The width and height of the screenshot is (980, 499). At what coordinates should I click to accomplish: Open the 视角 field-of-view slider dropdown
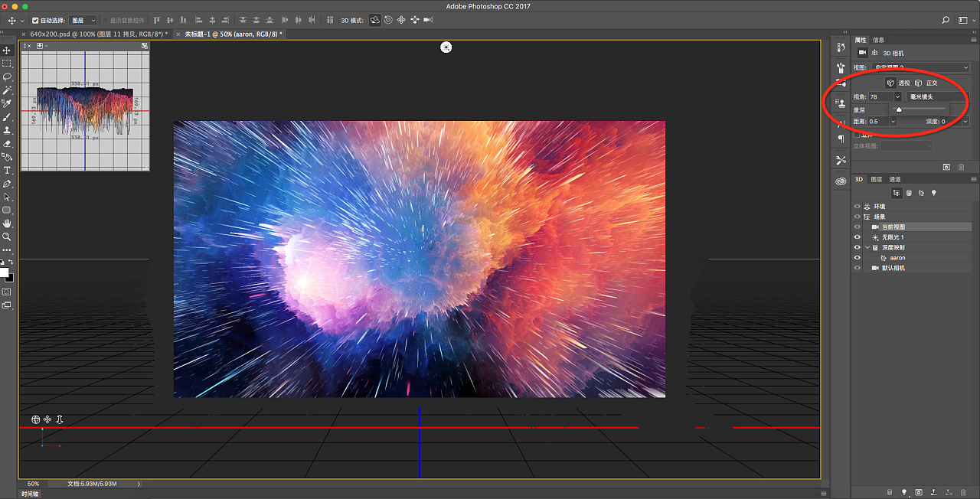(x=897, y=97)
